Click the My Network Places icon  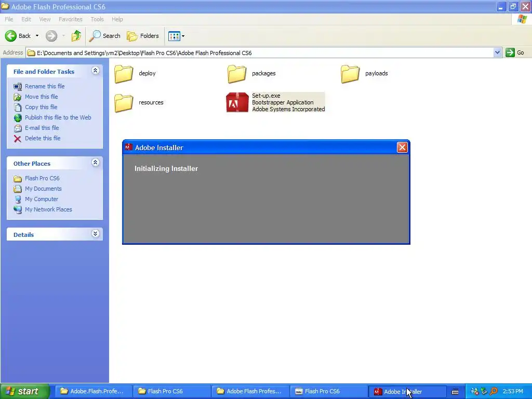(x=18, y=210)
